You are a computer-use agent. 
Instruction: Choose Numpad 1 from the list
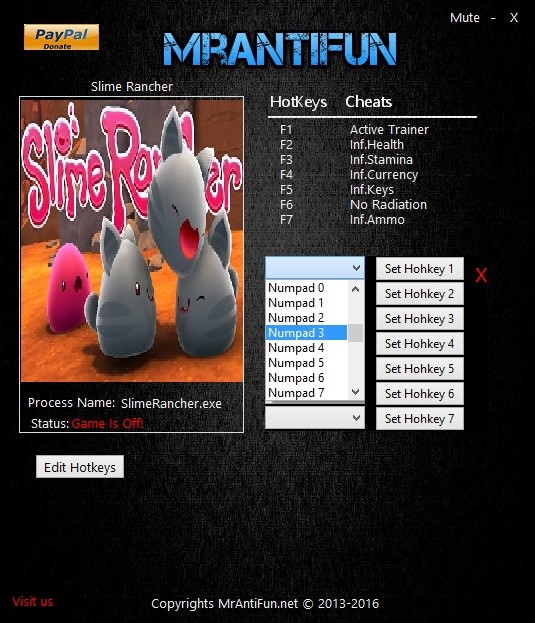coord(306,303)
